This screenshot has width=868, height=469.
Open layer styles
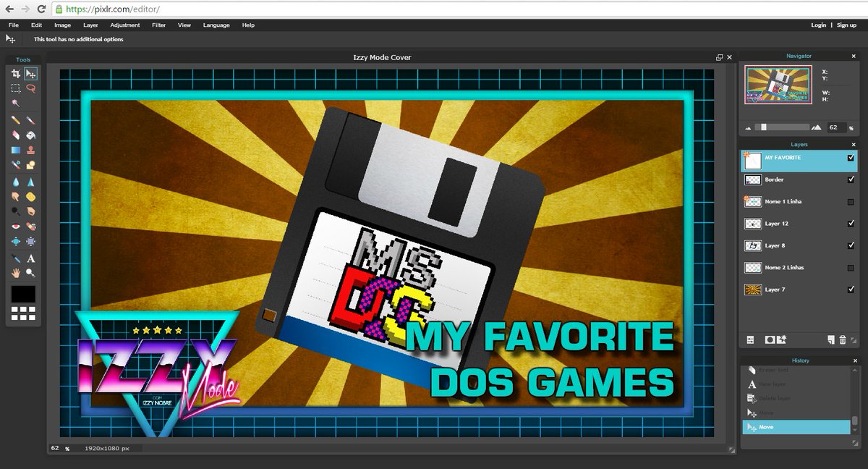[782, 339]
